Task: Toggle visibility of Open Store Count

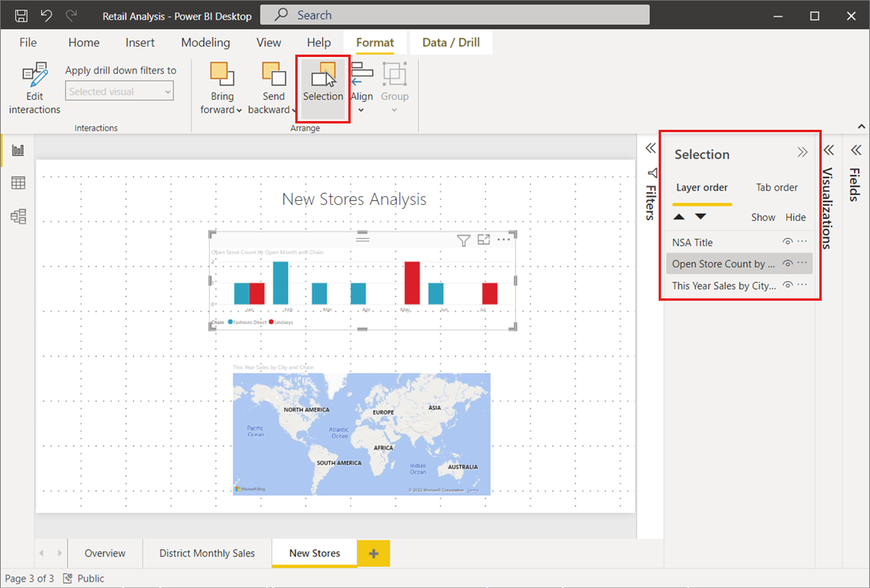Action: coord(787,264)
